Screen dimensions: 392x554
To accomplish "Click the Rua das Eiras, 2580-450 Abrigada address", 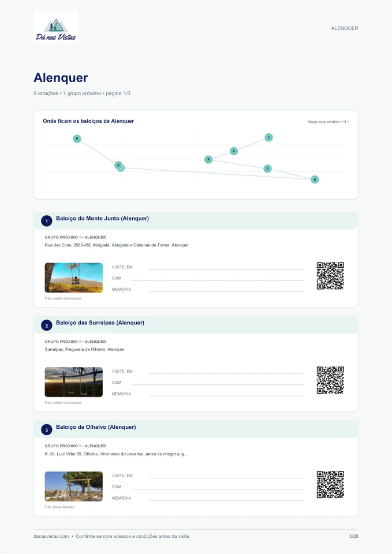I will coord(117,245).
